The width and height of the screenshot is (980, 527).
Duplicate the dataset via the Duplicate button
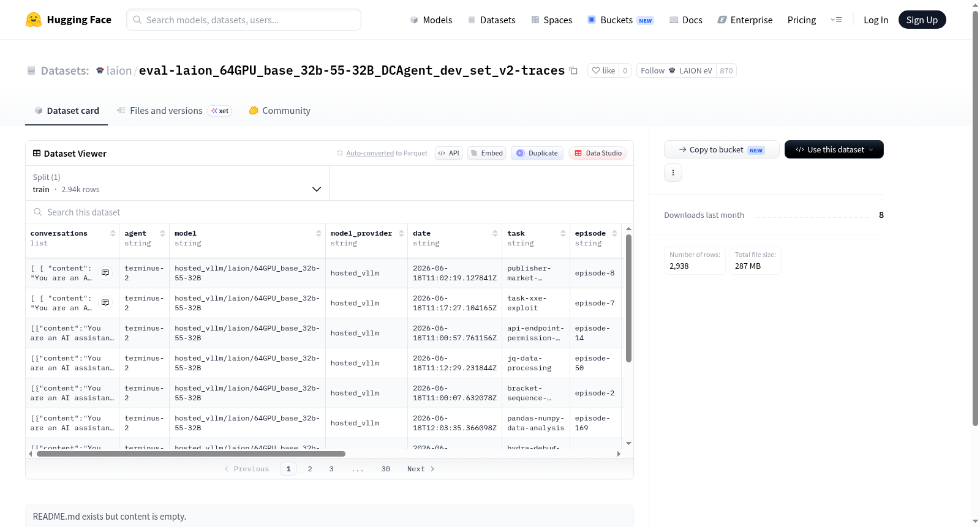point(537,153)
